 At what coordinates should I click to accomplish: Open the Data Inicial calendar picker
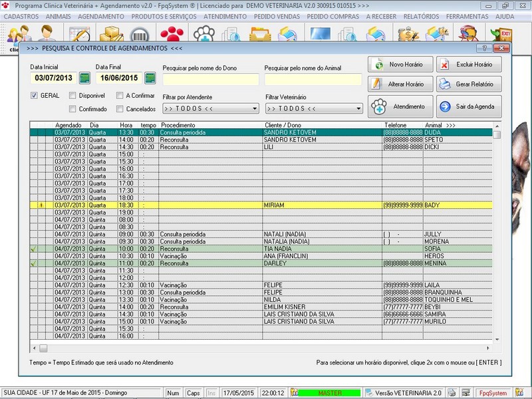84,78
